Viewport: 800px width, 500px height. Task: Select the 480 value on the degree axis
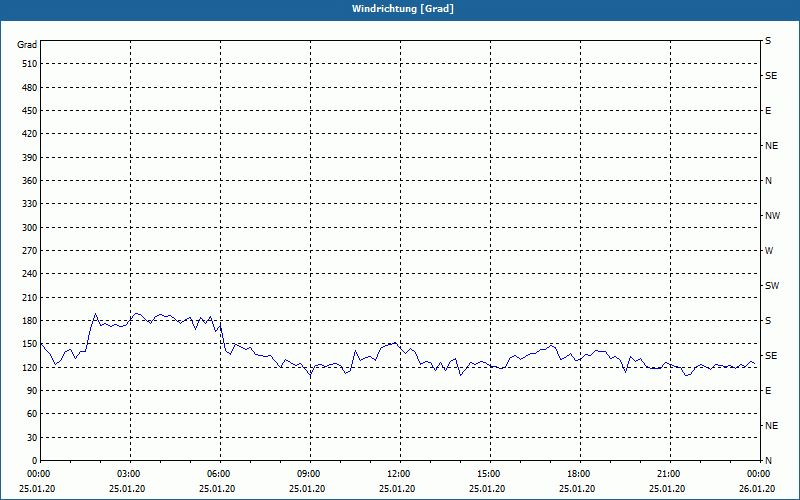tap(30, 87)
